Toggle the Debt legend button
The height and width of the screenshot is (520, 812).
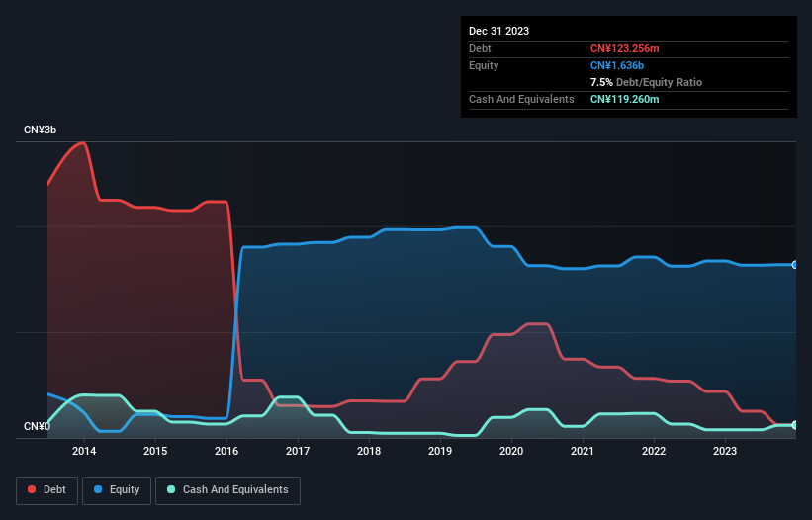(46, 490)
